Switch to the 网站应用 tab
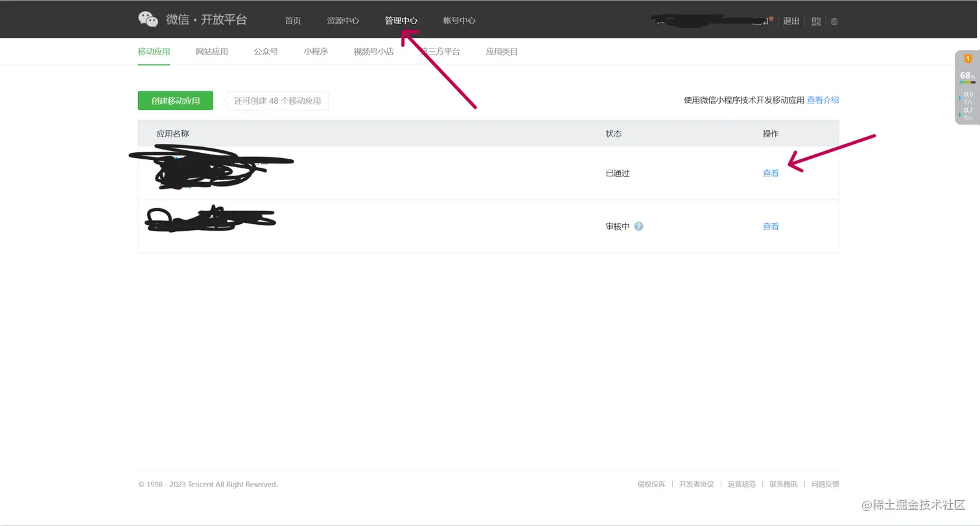 click(x=212, y=51)
